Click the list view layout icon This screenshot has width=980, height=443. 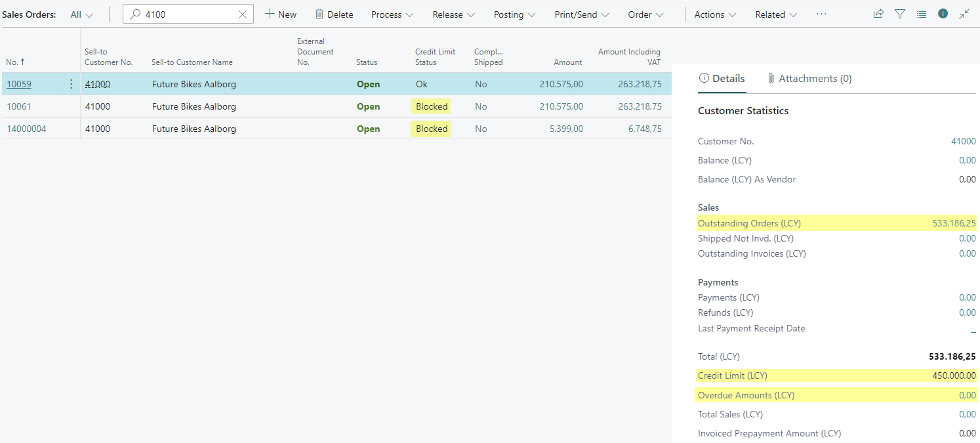tap(922, 14)
